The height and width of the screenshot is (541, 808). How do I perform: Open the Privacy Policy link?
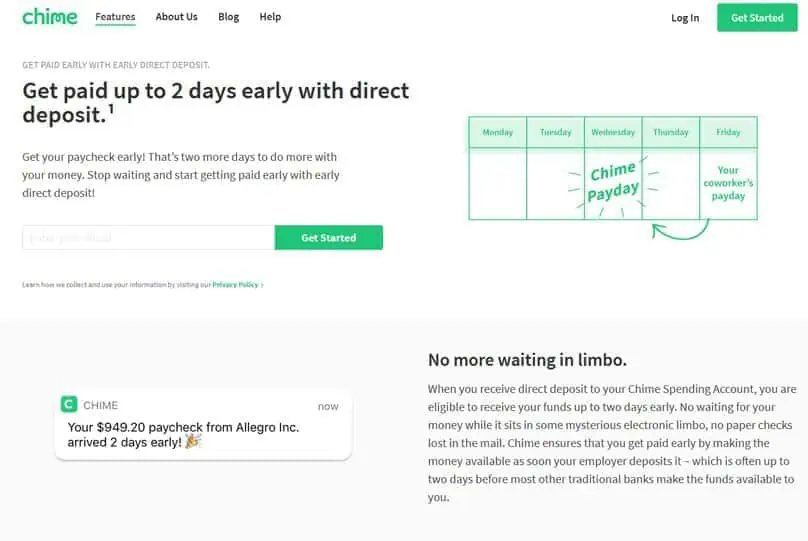pyautogui.click(x=237, y=284)
